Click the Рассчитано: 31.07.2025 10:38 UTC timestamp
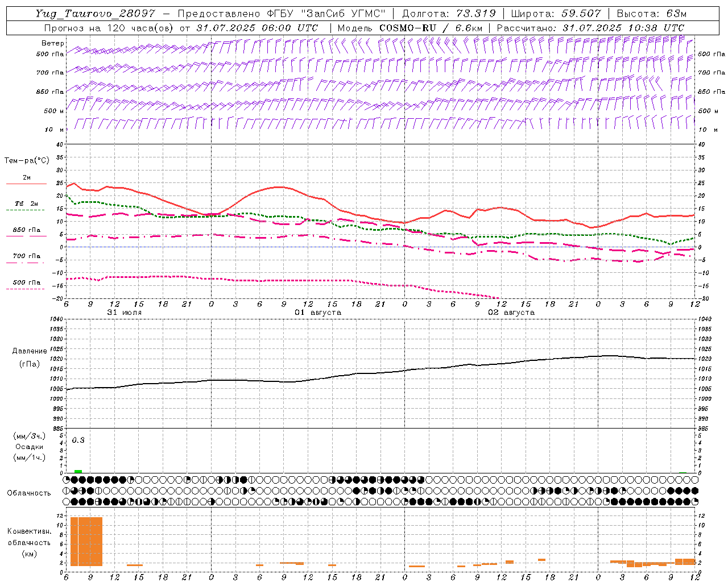 [x=590, y=28]
